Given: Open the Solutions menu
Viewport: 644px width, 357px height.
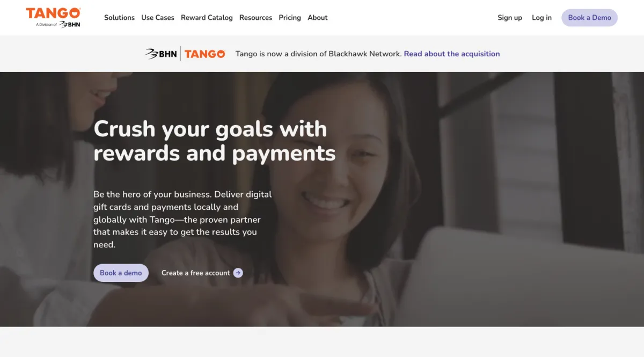Looking at the screenshot, I should click(119, 18).
